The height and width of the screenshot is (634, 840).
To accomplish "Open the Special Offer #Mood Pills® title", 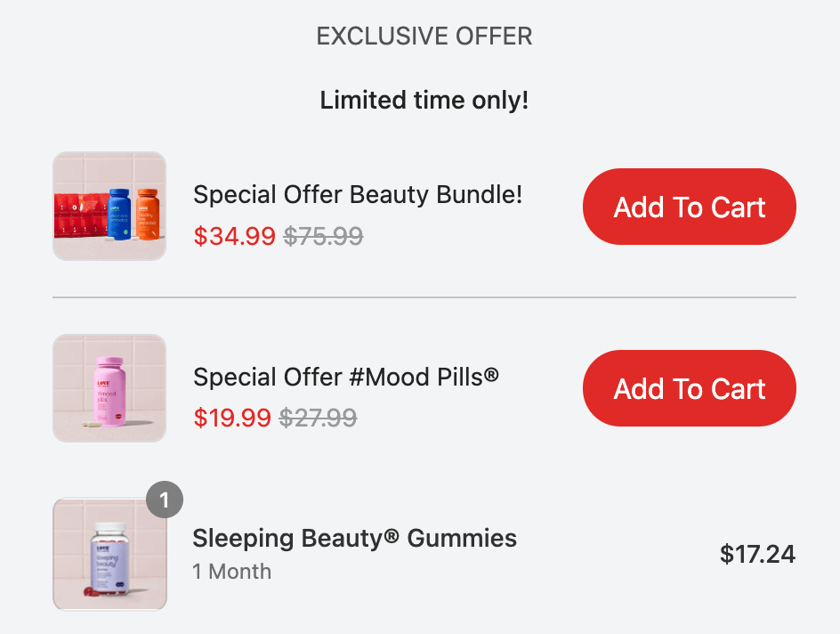I will click(x=345, y=377).
